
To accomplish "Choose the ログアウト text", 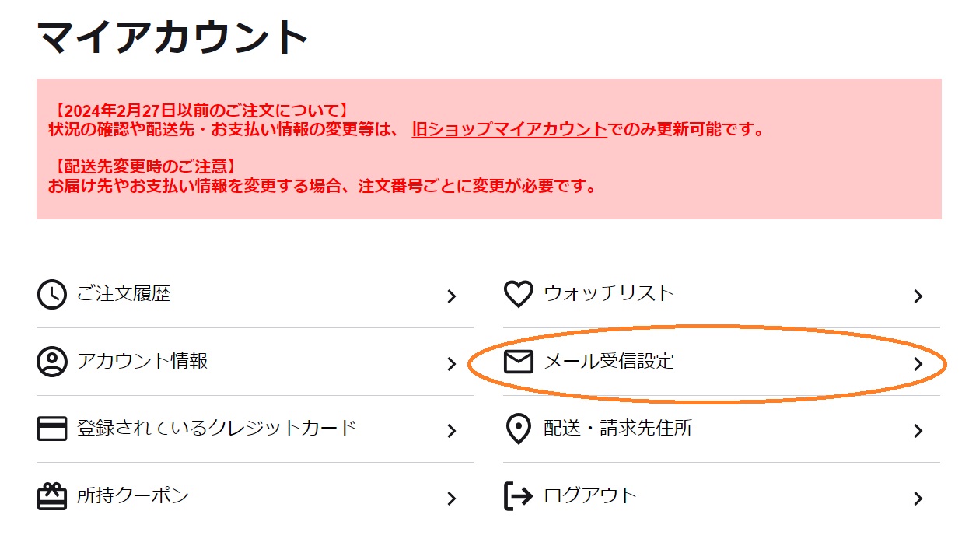I will pos(590,496).
